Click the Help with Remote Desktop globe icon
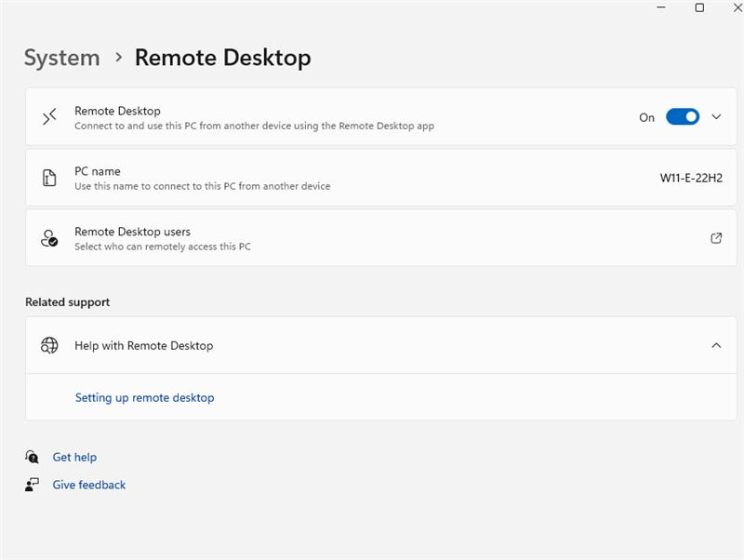This screenshot has width=744, height=560. 49,345
